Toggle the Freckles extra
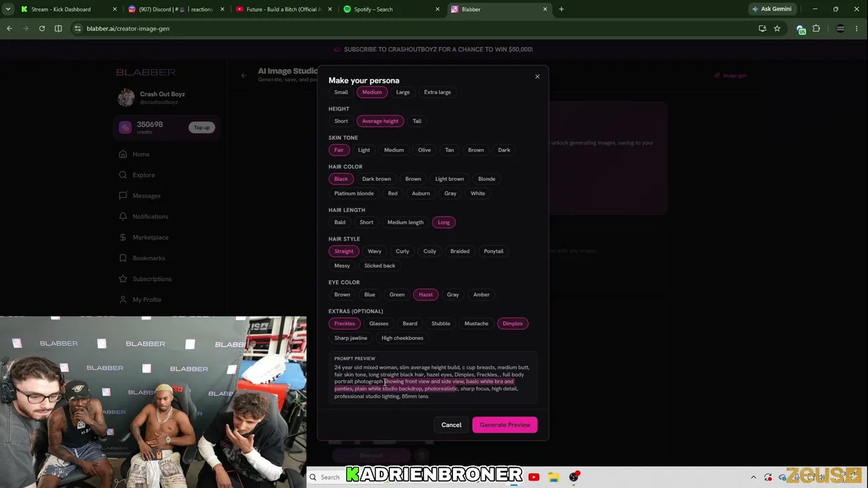This screenshot has width=868, height=488. [x=344, y=323]
